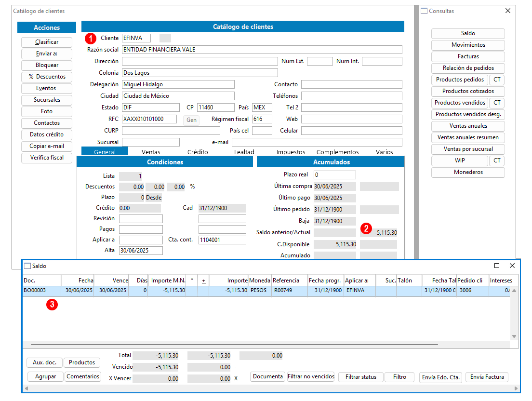Sort by the Importe M.N. column header

(x=167, y=280)
